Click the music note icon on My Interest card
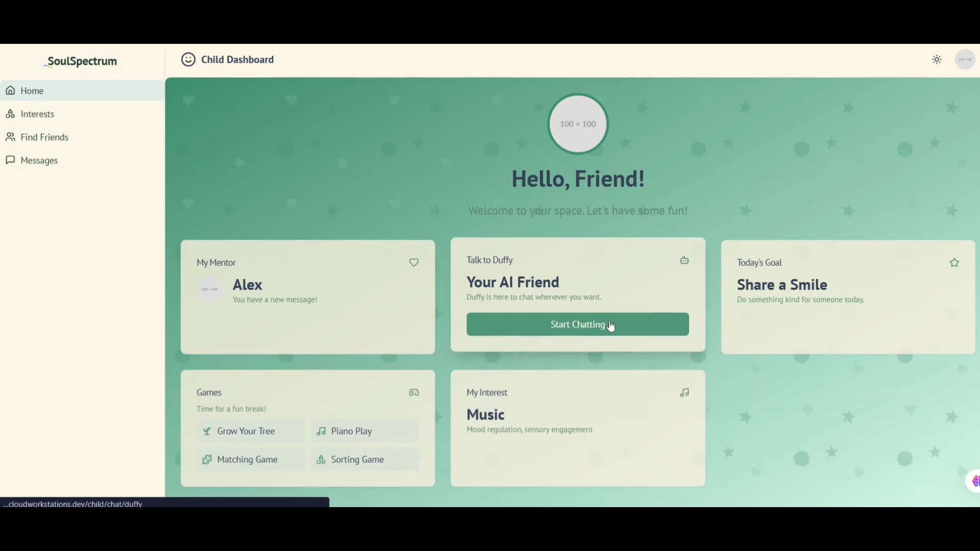Screen dimensions: 980x551 [684, 393]
